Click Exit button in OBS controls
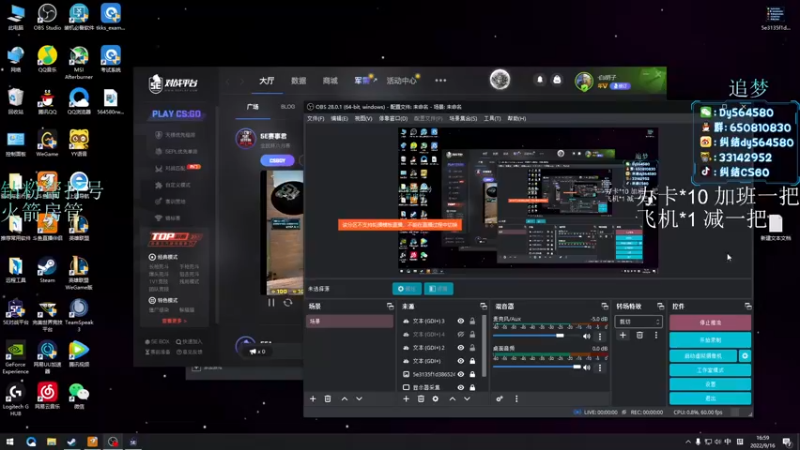Viewport: 800px width, 450px height. point(710,398)
